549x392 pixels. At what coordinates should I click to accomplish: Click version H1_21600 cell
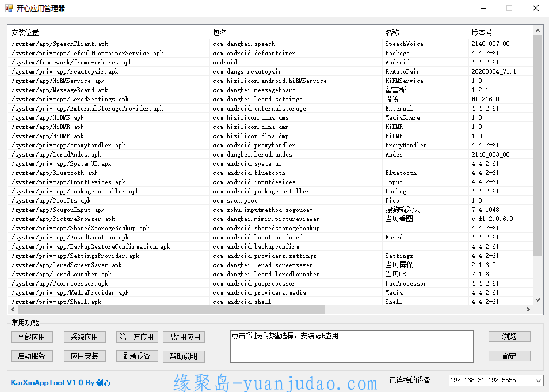tap(485, 99)
